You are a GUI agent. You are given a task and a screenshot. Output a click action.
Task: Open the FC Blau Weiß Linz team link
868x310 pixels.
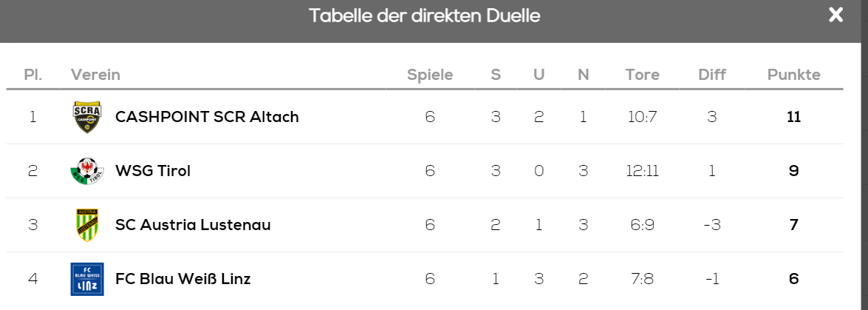point(182,279)
